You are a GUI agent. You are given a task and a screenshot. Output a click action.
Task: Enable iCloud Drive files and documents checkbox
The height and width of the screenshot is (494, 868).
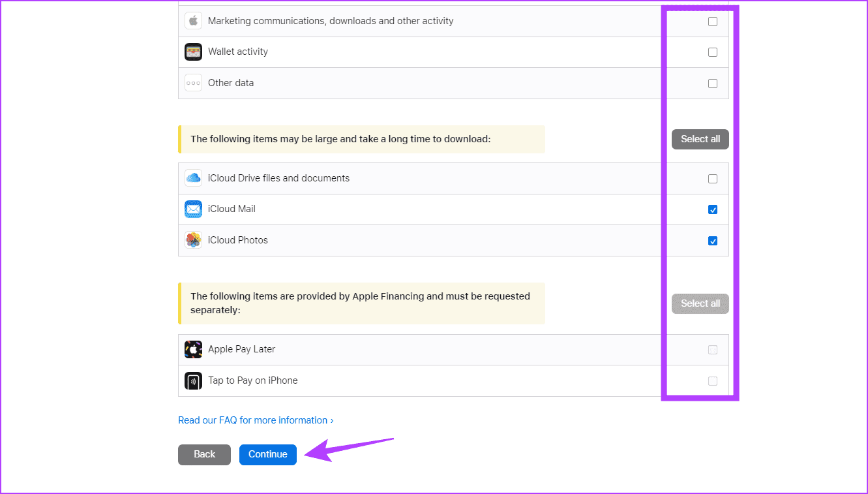point(713,179)
